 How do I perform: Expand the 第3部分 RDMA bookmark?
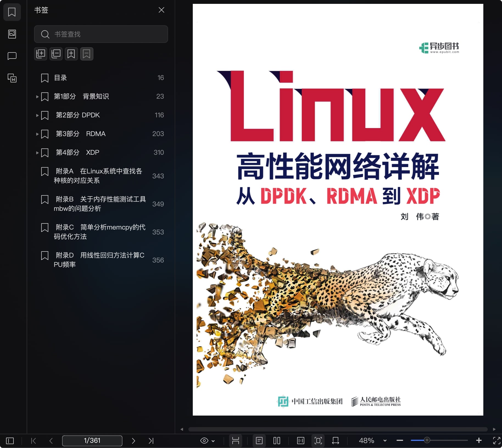37,134
